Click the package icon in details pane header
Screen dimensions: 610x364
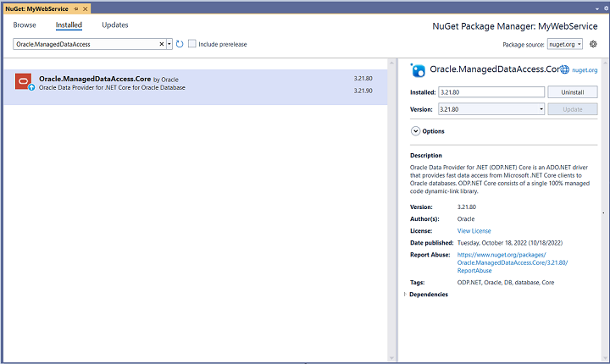(419, 70)
